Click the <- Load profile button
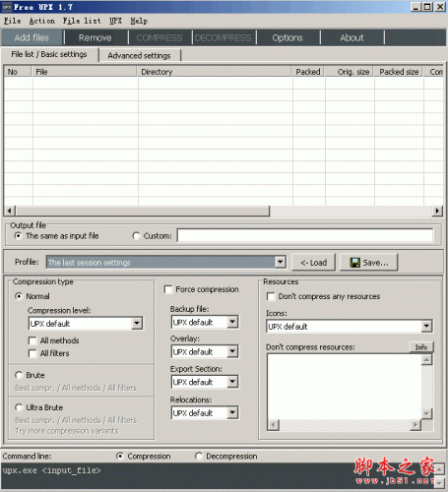The width and height of the screenshot is (448, 492). [313, 263]
